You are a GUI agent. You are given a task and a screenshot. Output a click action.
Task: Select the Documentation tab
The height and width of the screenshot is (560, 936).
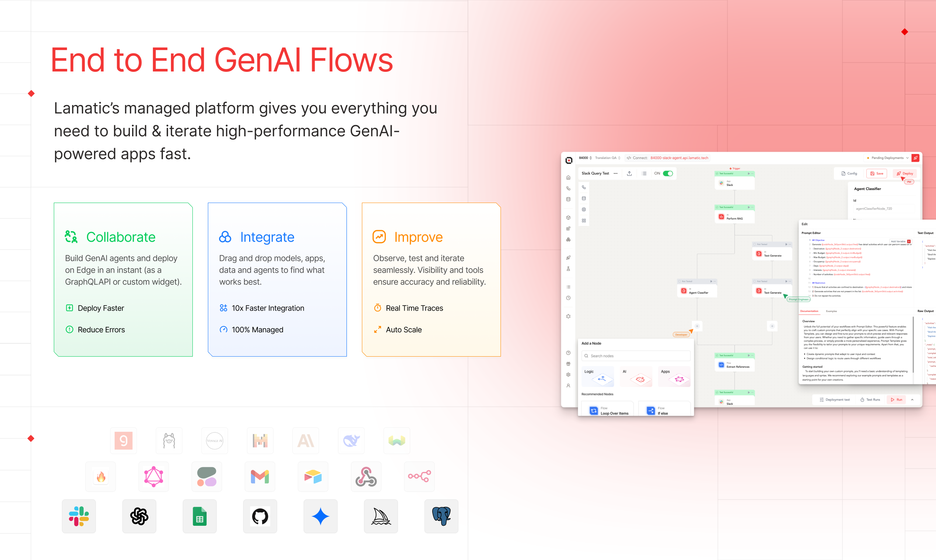(809, 311)
